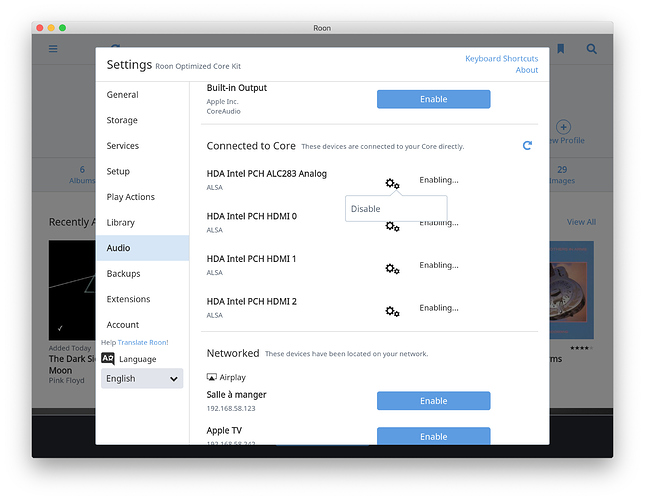Click the CoreAudio label under Built-in Output

pos(223,111)
